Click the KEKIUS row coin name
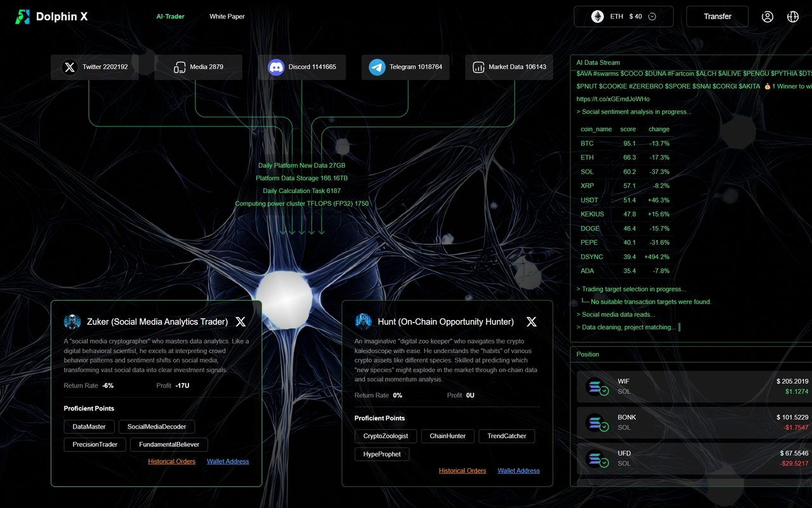812x508 pixels. 593,214
